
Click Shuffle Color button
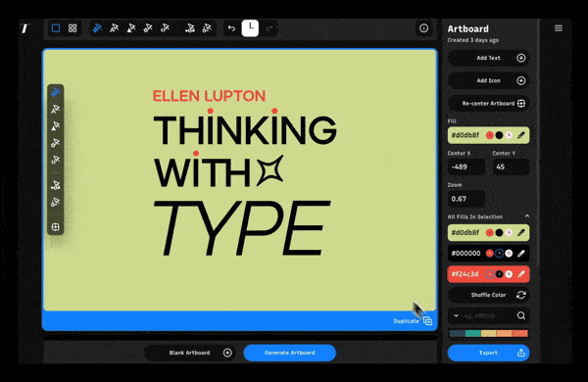(489, 295)
